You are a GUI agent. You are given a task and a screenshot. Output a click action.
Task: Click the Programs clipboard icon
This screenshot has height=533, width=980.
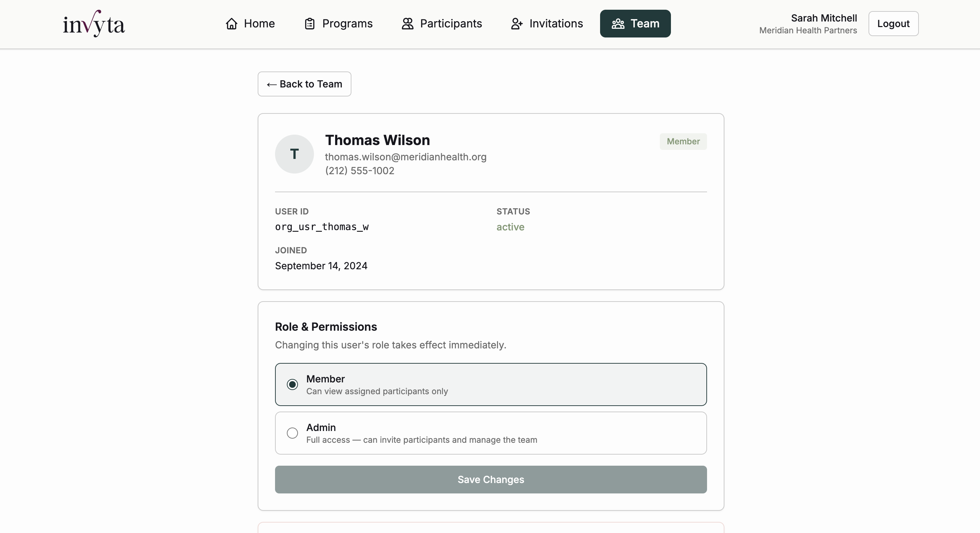310,24
